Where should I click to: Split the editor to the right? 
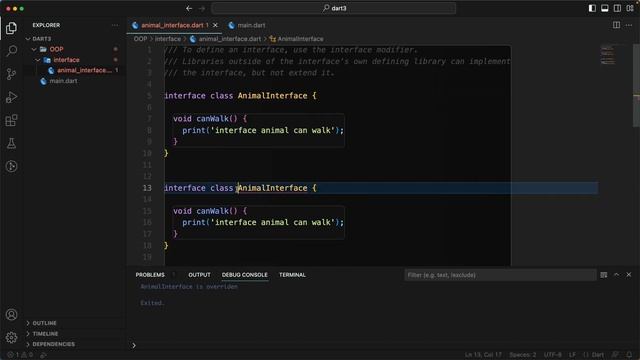pos(616,25)
